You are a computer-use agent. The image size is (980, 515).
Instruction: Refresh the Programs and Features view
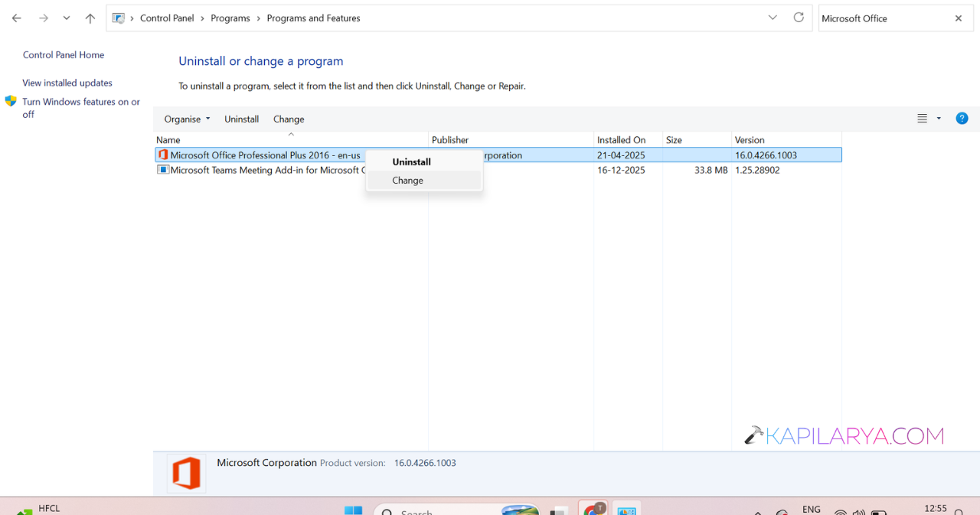click(x=799, y=18)
